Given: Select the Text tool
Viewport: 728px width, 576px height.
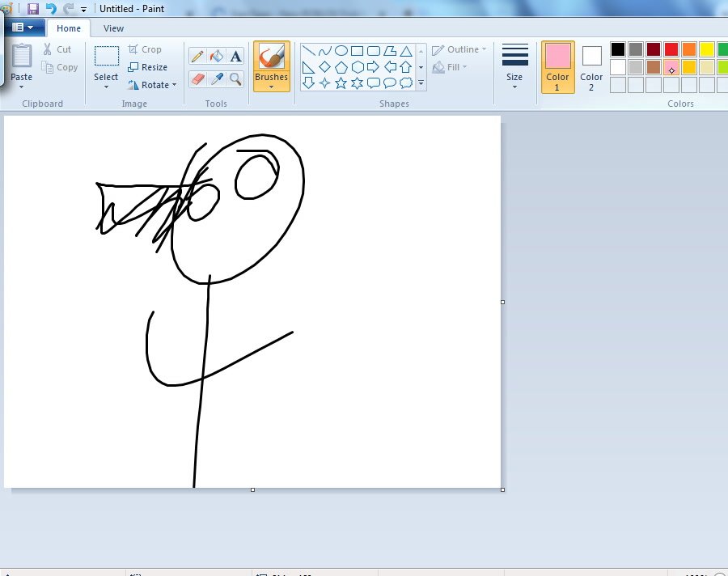Looking at the screenshot, I should 235,57.
